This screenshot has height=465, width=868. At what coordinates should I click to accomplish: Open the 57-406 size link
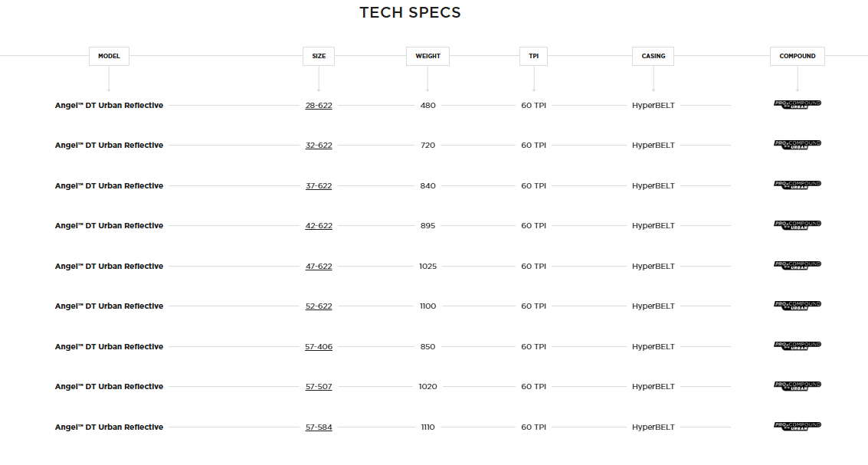pyautogui.click(x=319, y=347)
